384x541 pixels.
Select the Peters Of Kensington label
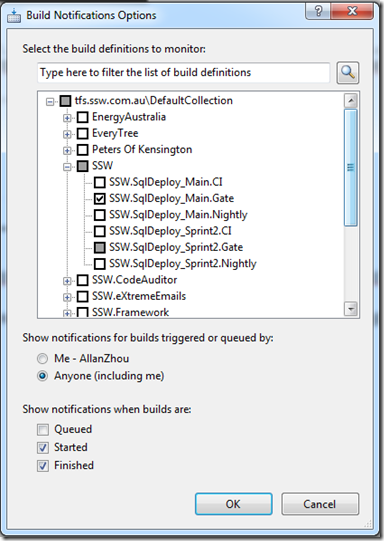click(142, 149)
